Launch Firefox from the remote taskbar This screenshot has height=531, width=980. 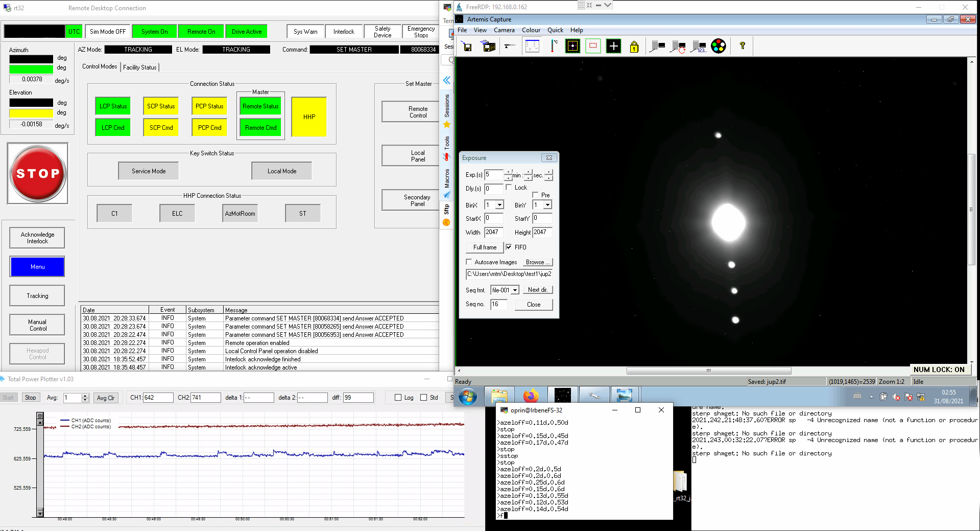tap(531, 396)
